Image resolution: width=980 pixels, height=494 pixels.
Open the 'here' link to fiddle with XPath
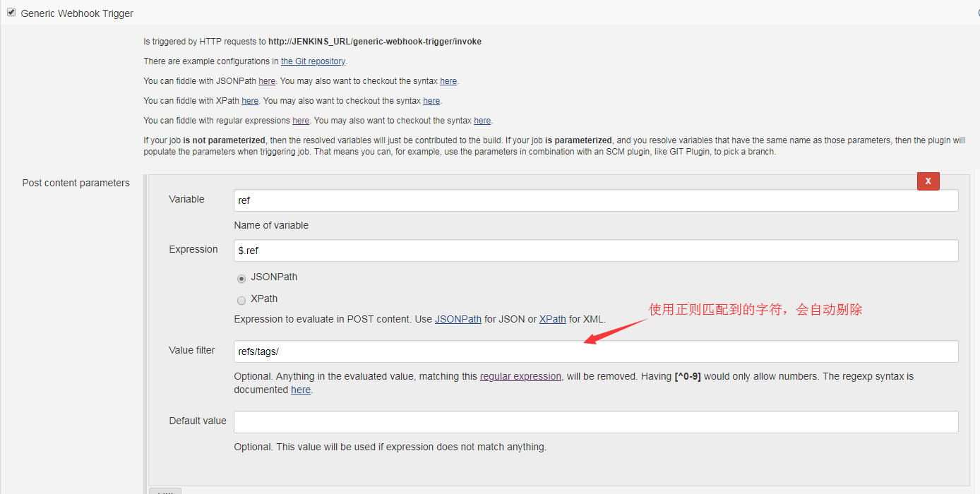pyautogui.click(x=250, y=101)
